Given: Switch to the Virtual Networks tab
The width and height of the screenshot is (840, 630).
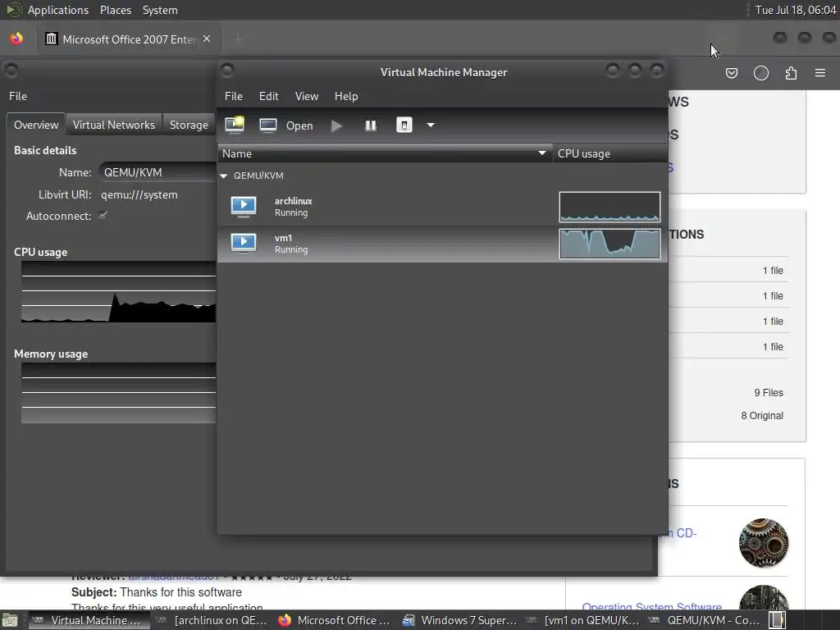Looking at the screenshot, I should (113, 125).
